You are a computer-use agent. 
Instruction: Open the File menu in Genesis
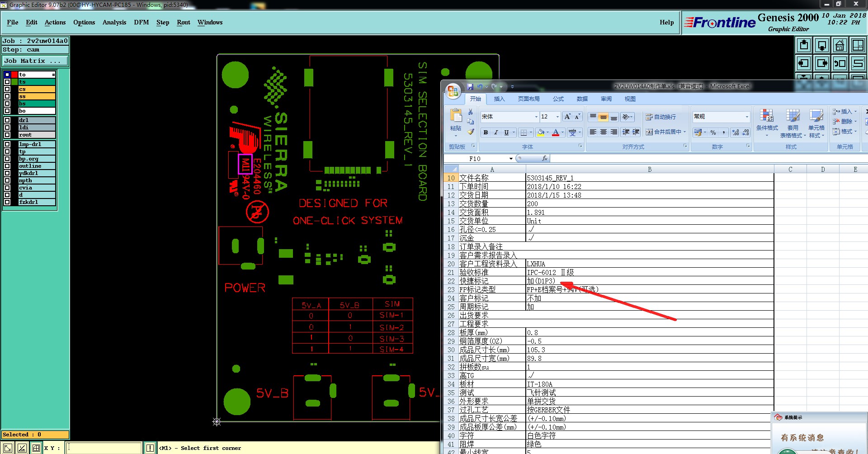click(13, 22)
